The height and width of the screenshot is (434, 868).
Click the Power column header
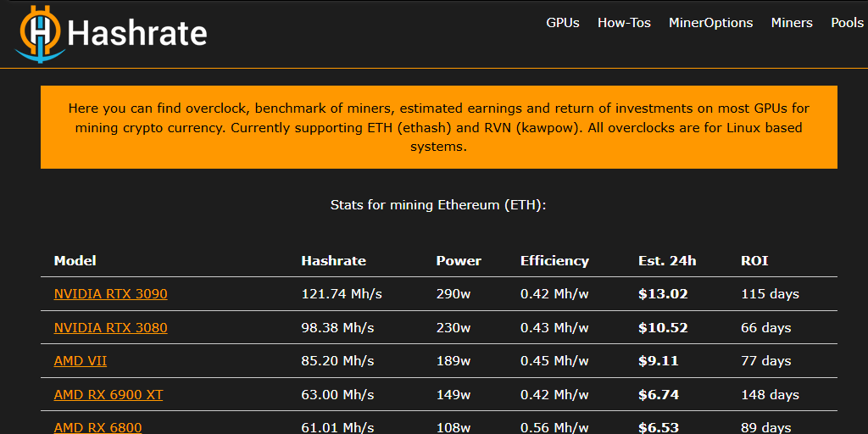tap(459, 260)
